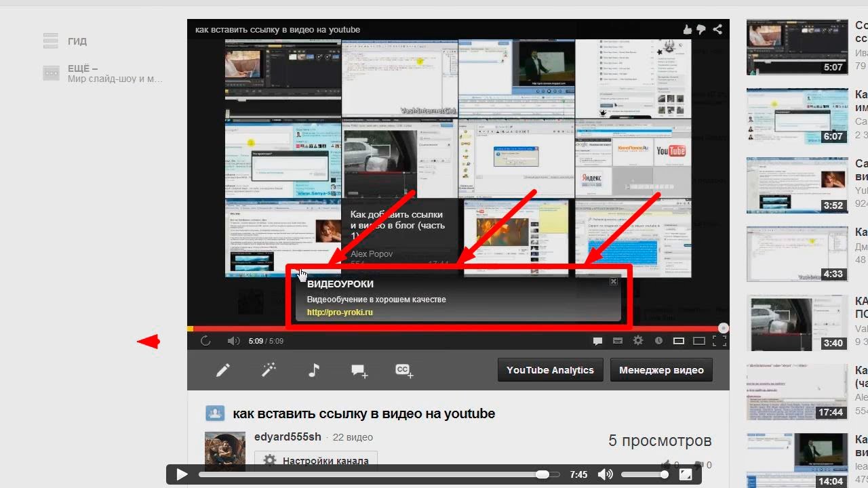Mute via the bottom overlay speaker icon

[x=605, y=474]
